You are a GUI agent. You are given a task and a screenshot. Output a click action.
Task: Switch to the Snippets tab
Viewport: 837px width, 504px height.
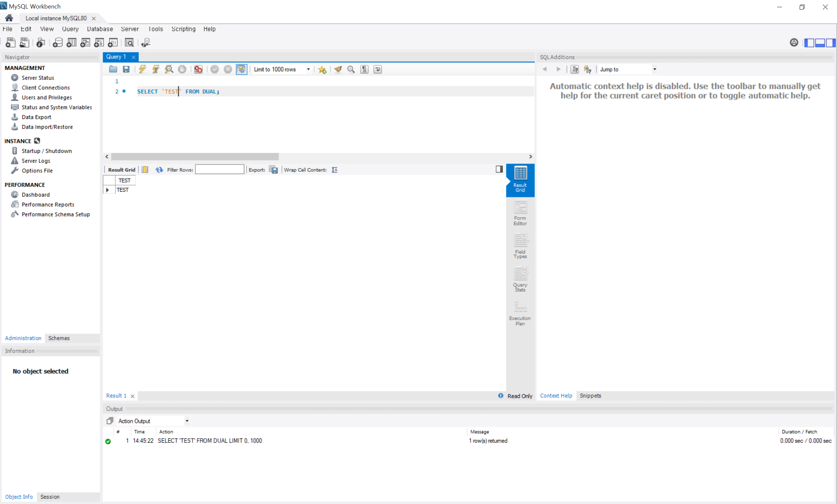[x=590, y=396]
